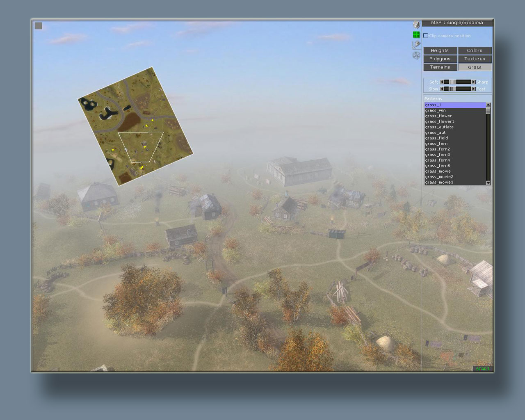This screenshot has width=525, height=420.
Task: Select the grass_fern pattern
Action: click(455, 144)
